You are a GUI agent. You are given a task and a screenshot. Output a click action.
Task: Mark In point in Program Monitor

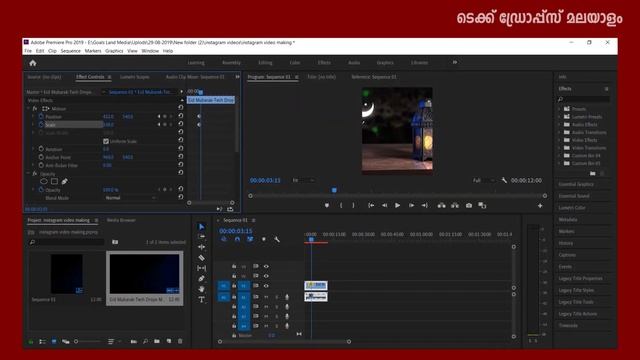tap(341, 205)
